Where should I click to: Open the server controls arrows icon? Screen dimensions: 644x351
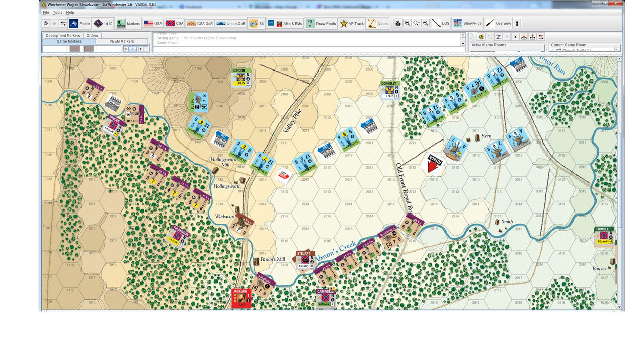(63, 23)
